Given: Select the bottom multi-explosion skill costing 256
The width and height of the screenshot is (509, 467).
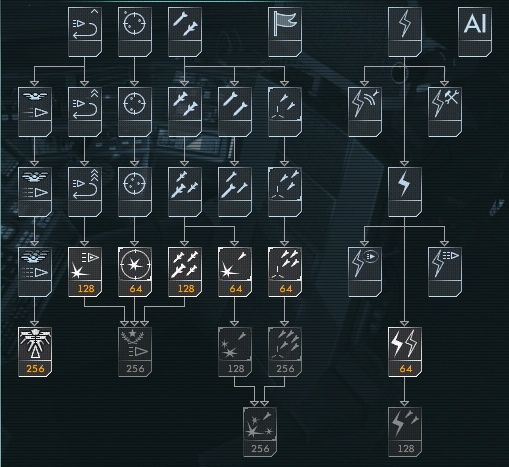Looking at the screenshot, I should point(260,432).
